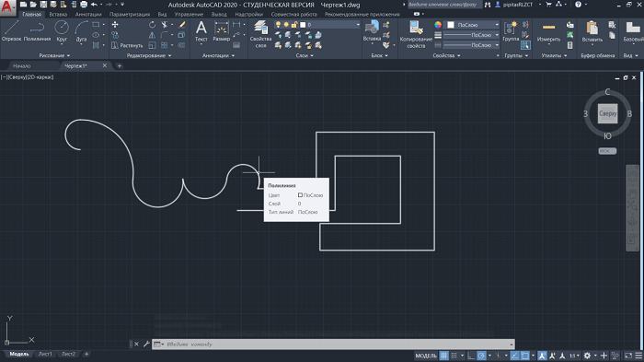Toggle drawing grid display in status bar
The width and height of the screenshot is (644, 362).
tap(444, 356)
